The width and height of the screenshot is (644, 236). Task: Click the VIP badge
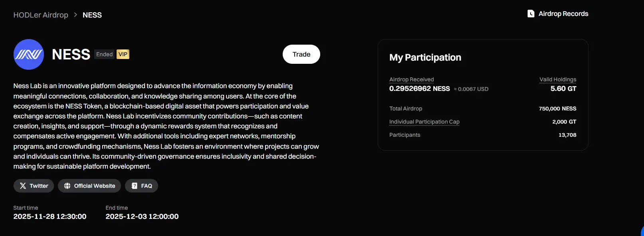(x=123, y=54)
